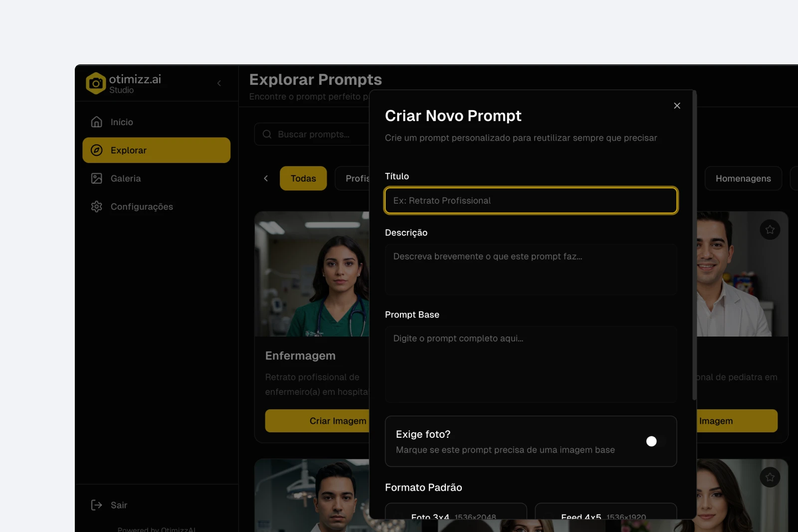Toggle the Exige foto? switch
The image size is (798, 532).
651,441
